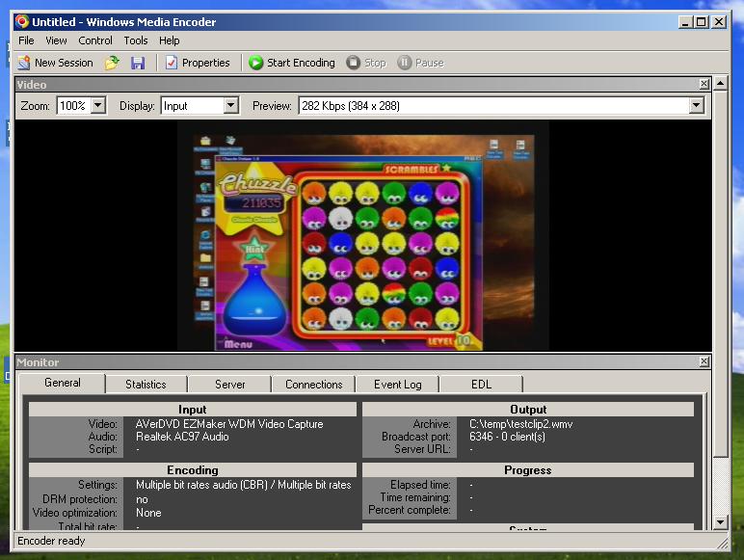Open the Help menu
The width and height of the screenshot is (744, 560).
pyautogui.click(x=170, y=40)
